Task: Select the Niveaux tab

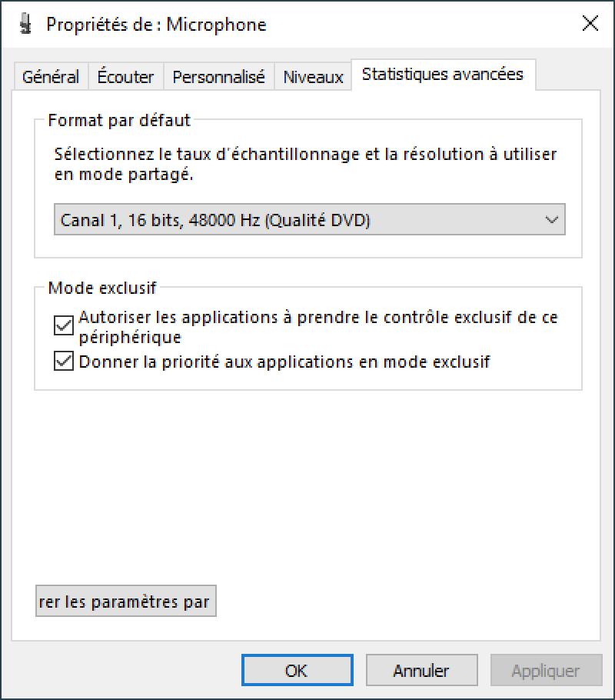Action: click(x=313, y=77)
